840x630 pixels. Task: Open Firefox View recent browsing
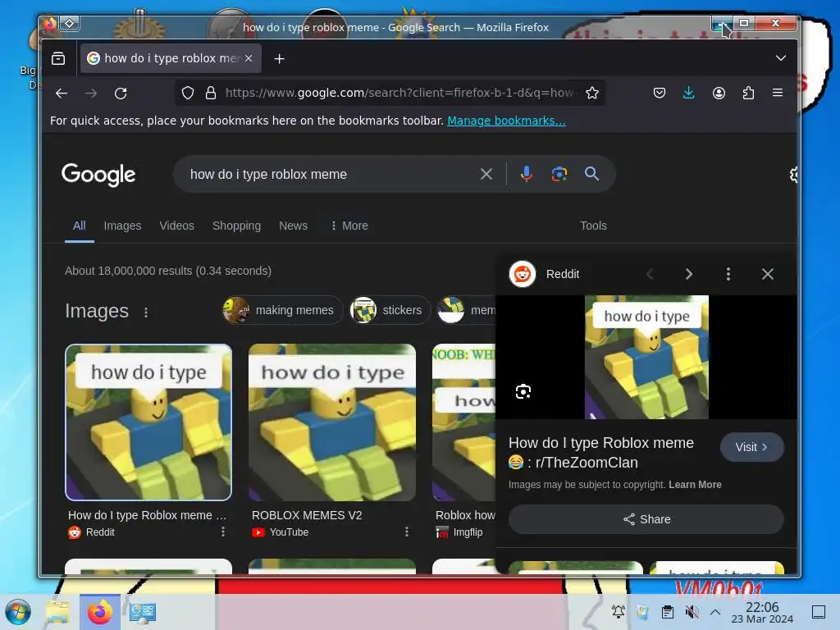click(58, 58)
